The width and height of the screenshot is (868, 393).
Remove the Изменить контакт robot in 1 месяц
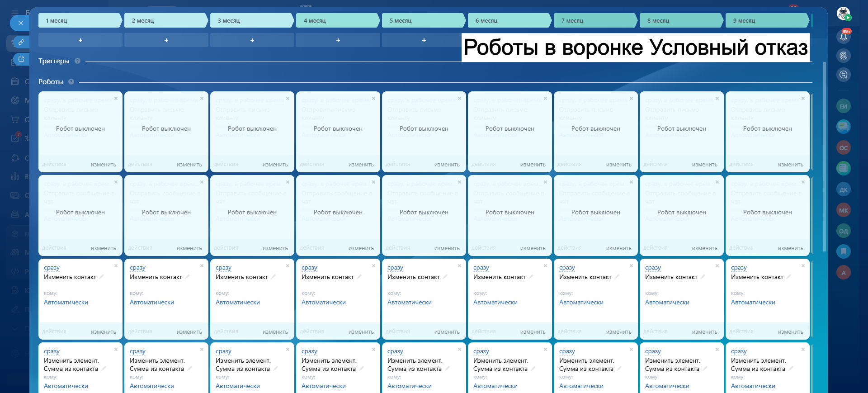[x=116, y=266]
